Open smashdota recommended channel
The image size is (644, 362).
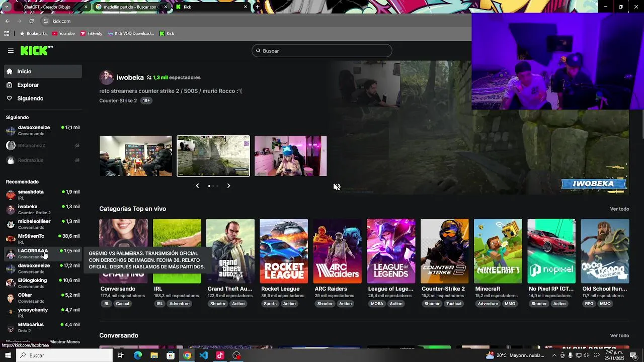coord(43,195)
